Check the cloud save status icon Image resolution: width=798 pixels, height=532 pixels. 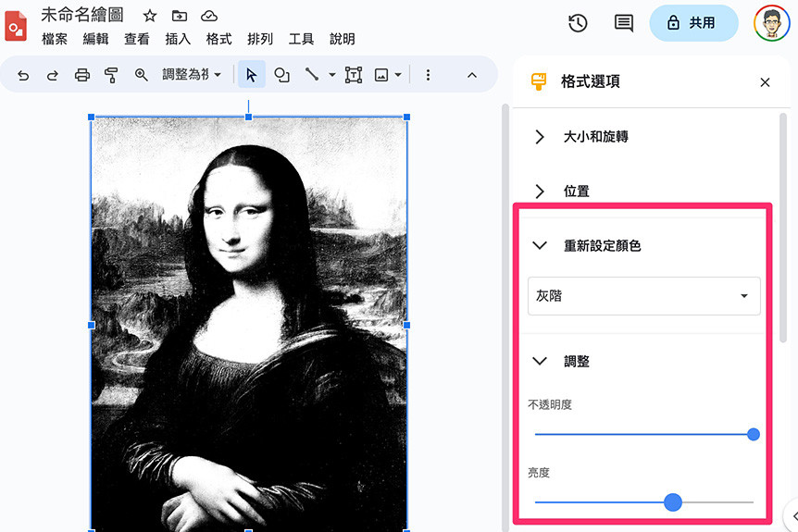(209, 16)
